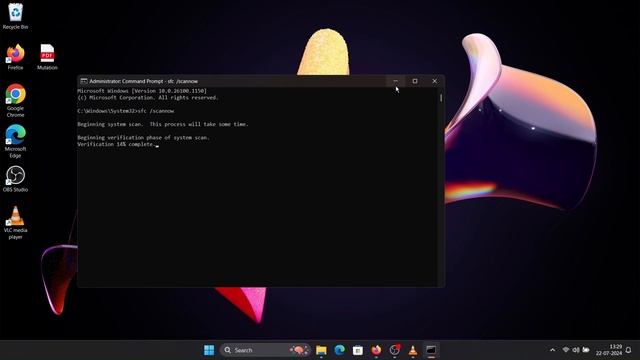Click the Microsoft Corporation copyright line
640x360 pixels.
148,98
